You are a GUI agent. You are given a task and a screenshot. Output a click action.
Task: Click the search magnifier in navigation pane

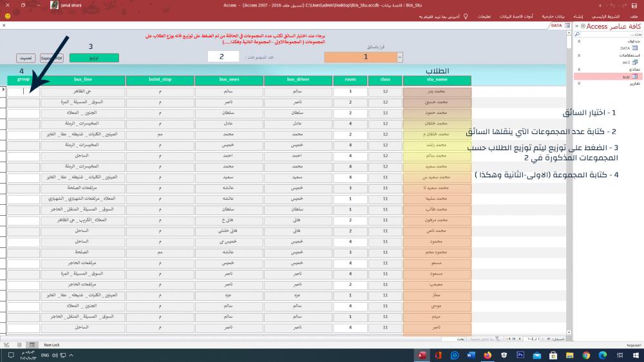coord(578,35)
